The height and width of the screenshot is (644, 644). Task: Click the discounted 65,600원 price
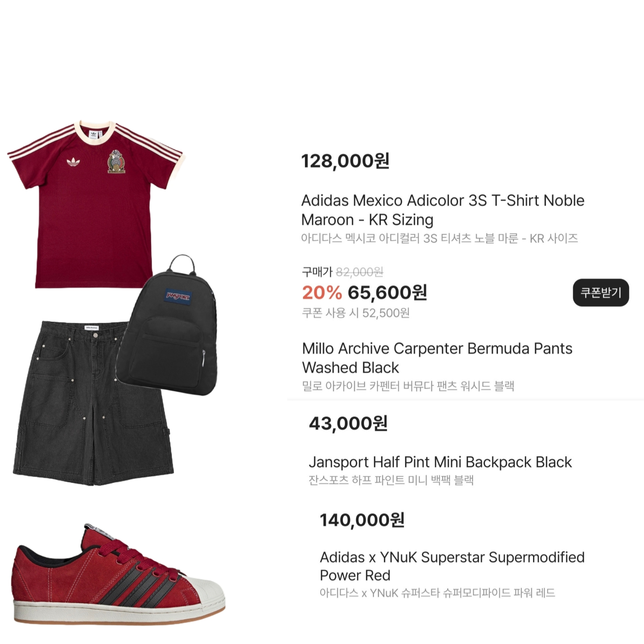click(387, 292)
